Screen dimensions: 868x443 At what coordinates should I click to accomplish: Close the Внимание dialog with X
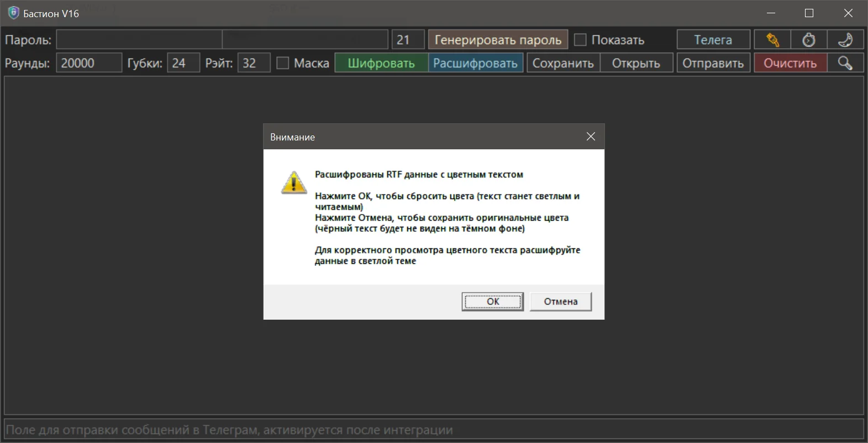pyautogui.click(x=591, y=137)
